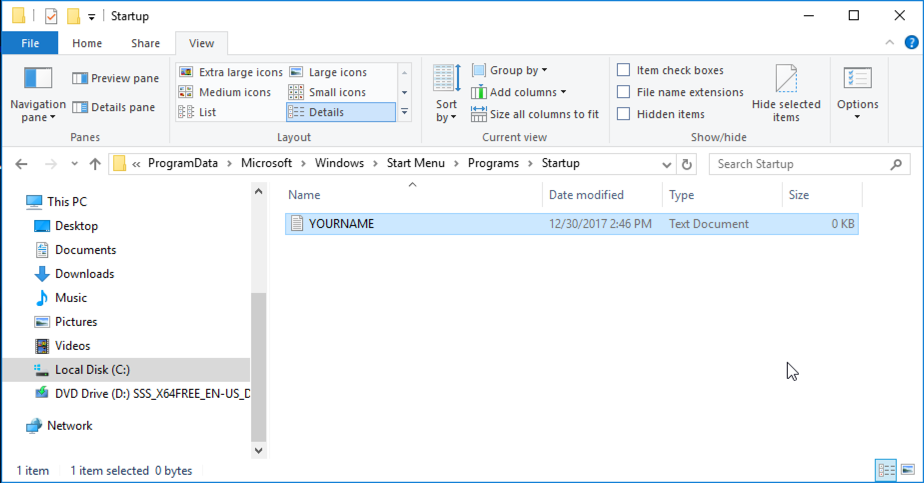The width and height of the screenshot is (924, 483).
Task: Click the Search Startup field
Action: coord(808,164)
